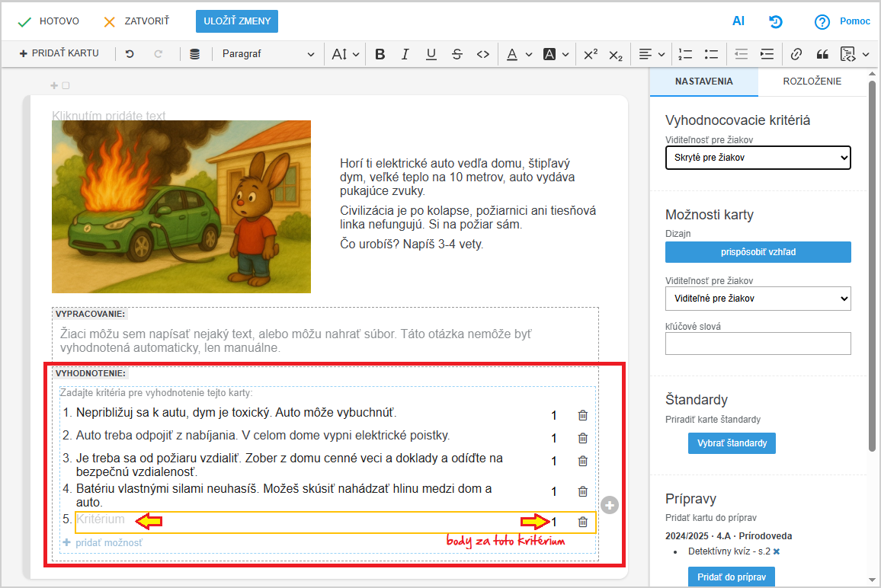Viewport: 881px width, 588px height.
Task: Delete criterion 1 about toxic smoke
Action: pos(583,415)
